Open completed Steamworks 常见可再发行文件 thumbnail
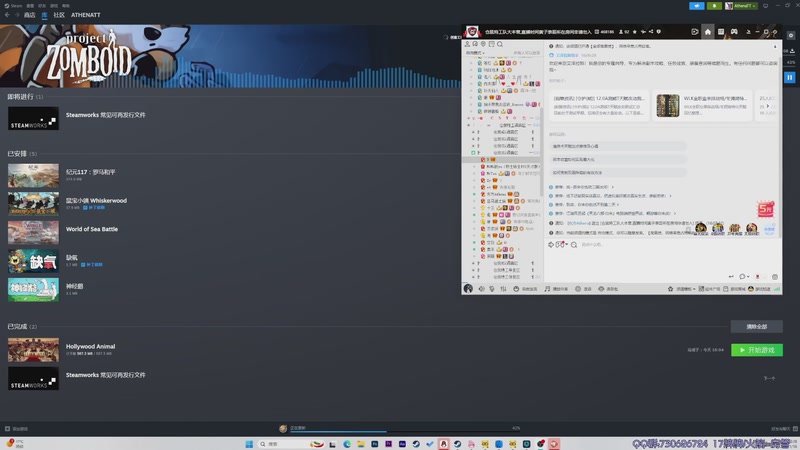Screen dimensions: 800x450 [33, 379]
